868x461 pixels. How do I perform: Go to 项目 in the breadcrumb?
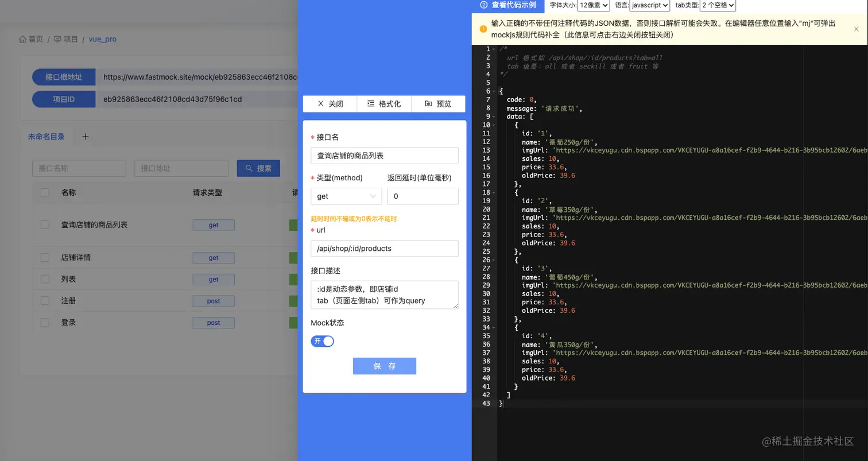71,39
